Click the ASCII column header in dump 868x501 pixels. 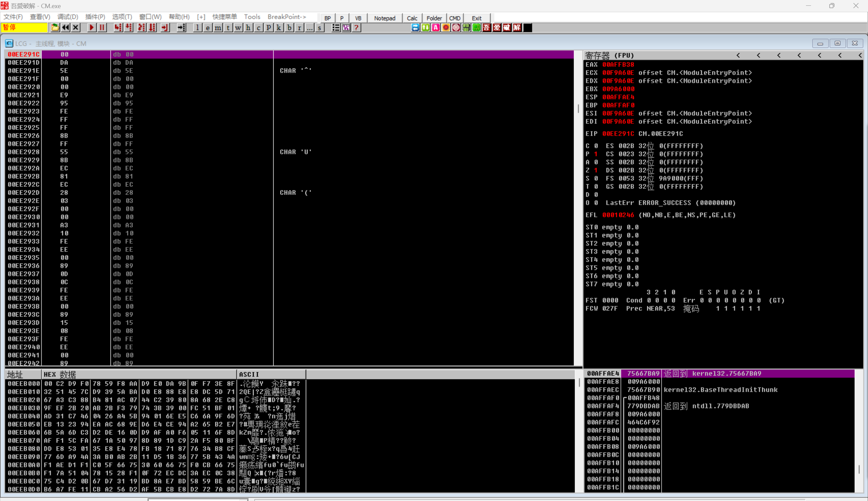coord(271,374)
